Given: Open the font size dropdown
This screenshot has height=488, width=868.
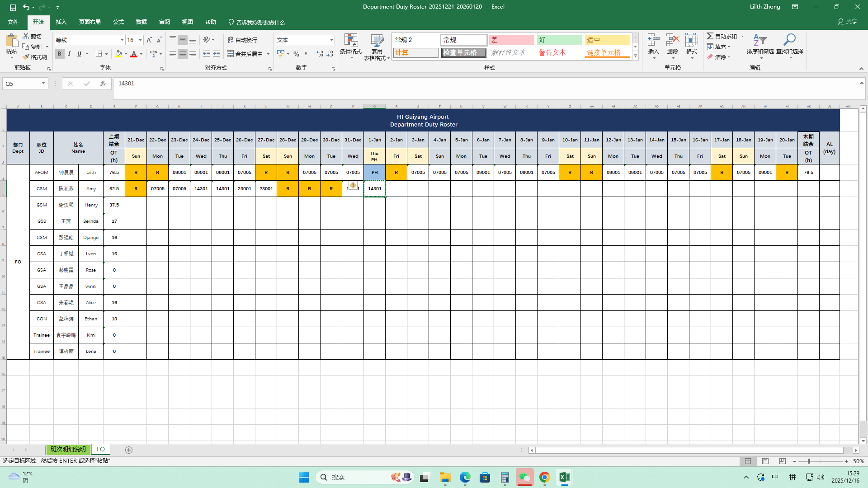Looking at the screenshot, I should 140,40.
